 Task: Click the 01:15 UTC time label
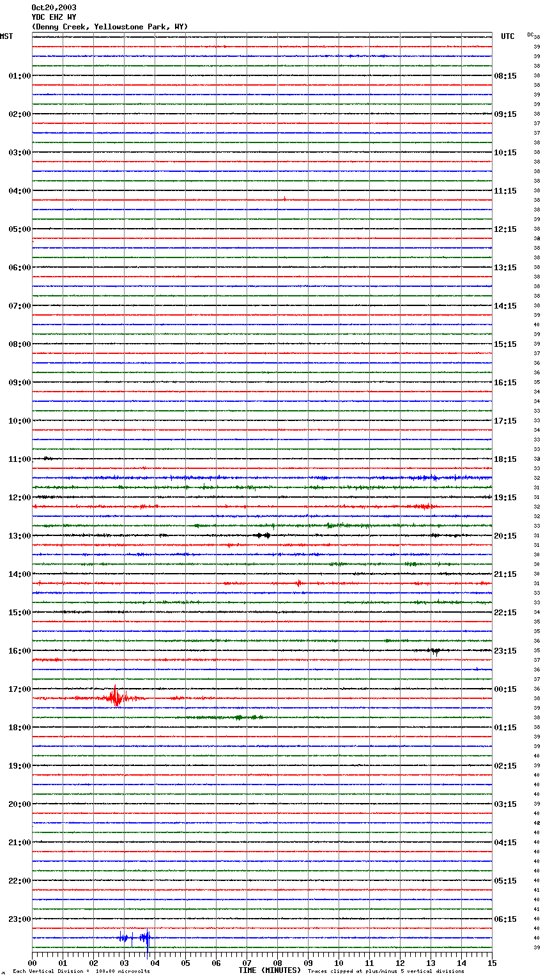coord(505,728)
